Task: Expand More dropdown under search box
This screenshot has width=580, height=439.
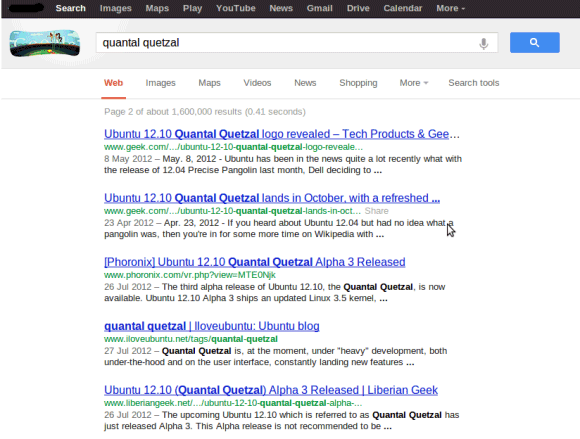Action: point(414,83)
